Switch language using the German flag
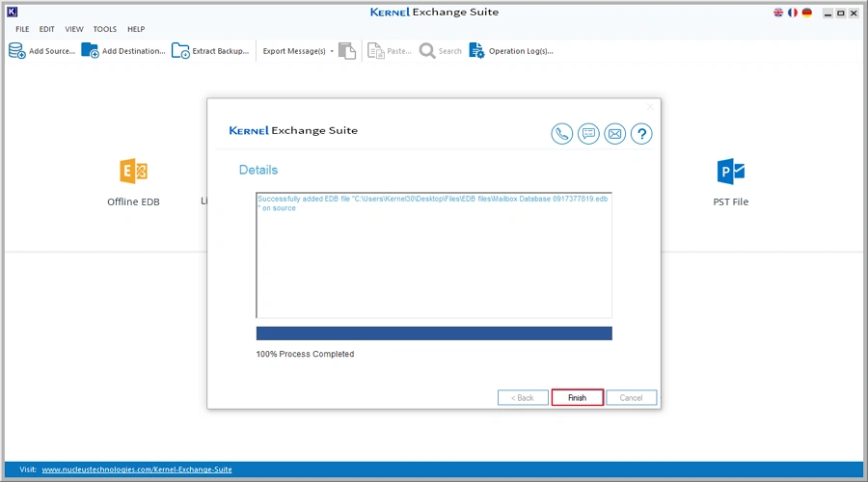Image resolution: width=868 pixels, height=482 pixels. pos(806,13)
